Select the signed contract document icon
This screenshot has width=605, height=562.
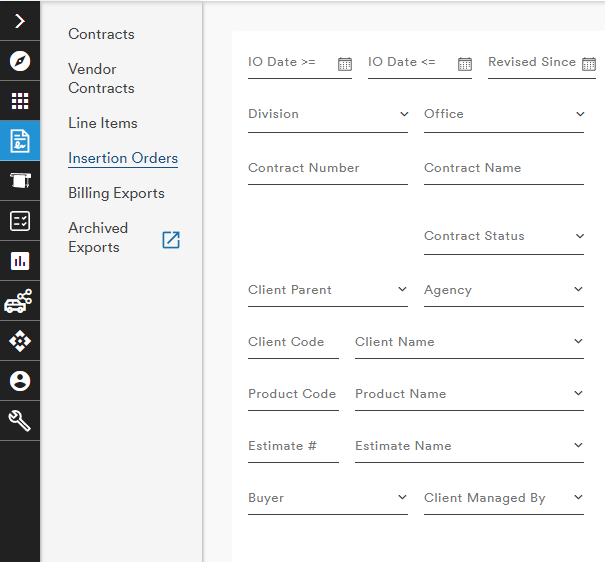click(x=20, y=141)
